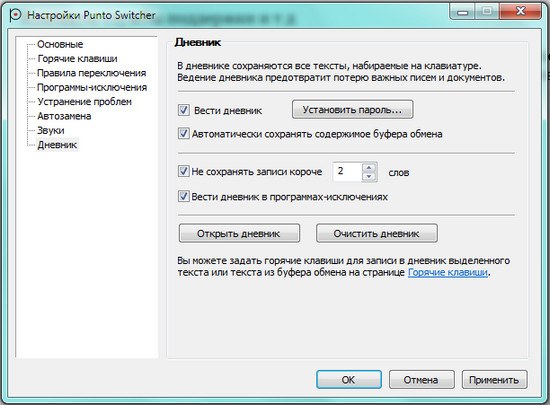
Task: Click 'Открыть дневник' button
Action: (239, 234)
